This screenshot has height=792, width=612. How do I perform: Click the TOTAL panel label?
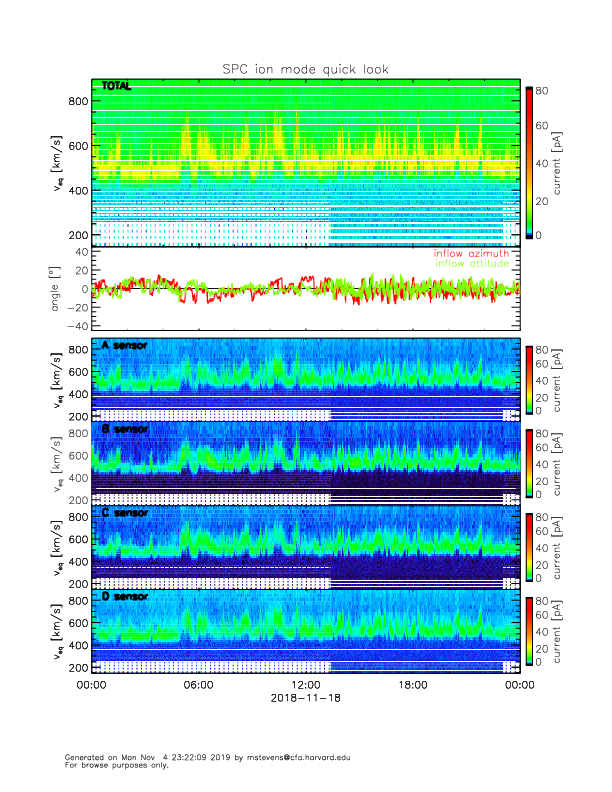tap(117, 88)
